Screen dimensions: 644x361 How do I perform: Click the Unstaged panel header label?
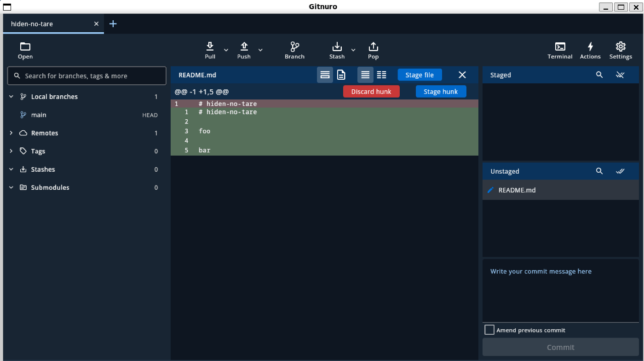click(505, 171)
